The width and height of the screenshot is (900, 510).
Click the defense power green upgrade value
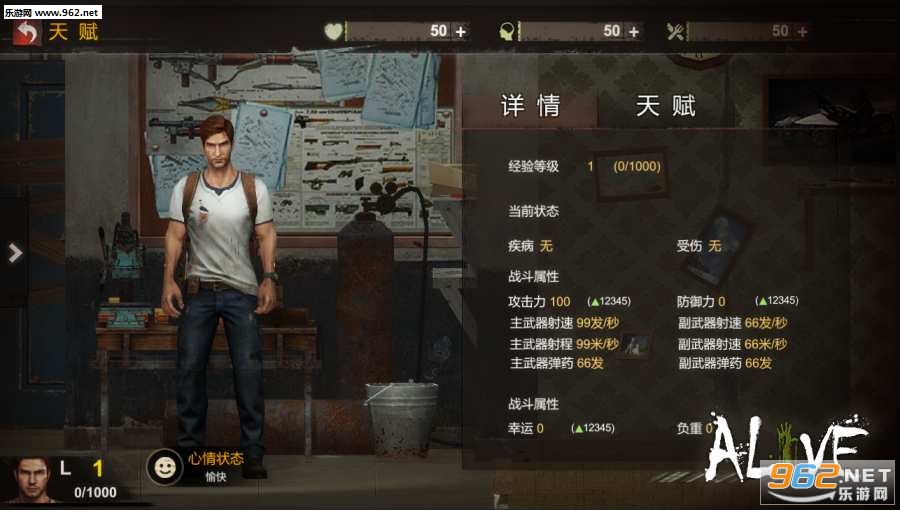[x=777, y=301]
